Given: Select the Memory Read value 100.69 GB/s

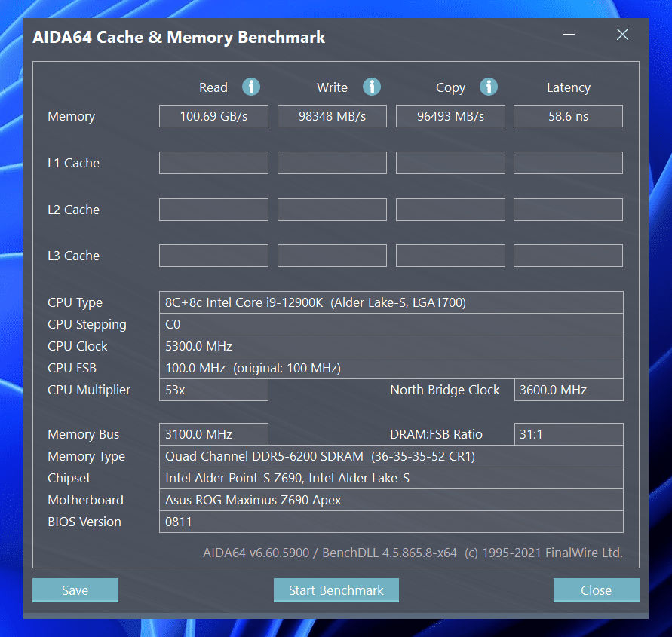Looking at the screenshot, I should point(214,116).
